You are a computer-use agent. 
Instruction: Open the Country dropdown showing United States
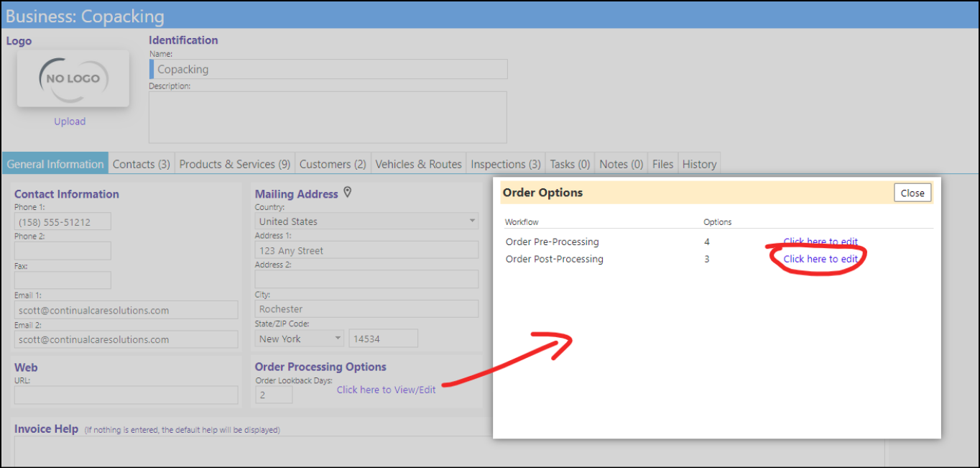366,221
